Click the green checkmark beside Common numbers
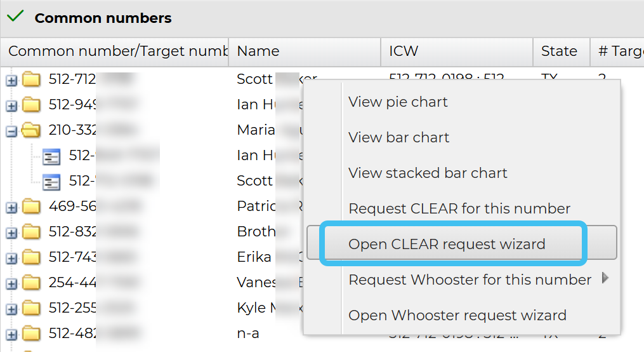This screenshot has width=644, height=352. coord(15,17)
